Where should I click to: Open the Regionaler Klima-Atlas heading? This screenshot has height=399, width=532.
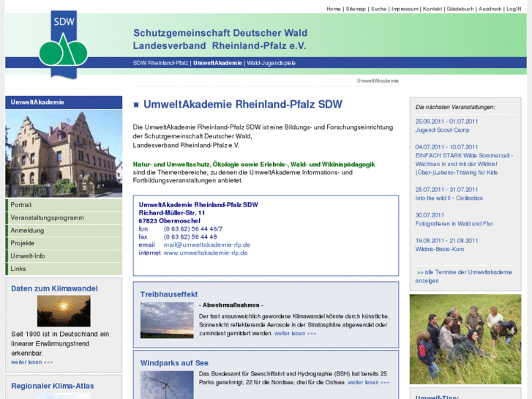click(x=53, y=386)
